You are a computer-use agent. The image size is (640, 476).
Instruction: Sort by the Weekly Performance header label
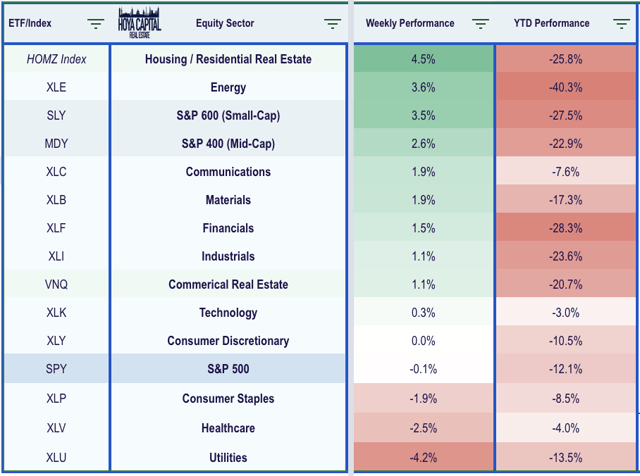tap(410, 23)
